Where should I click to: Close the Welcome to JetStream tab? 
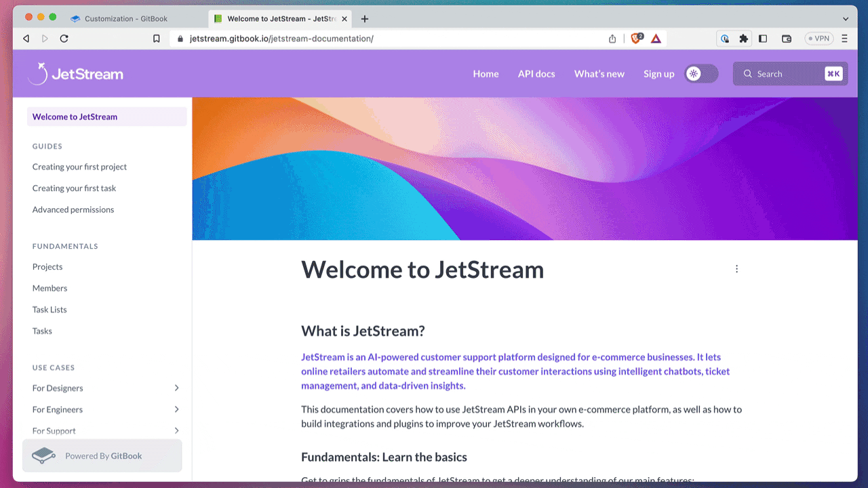(x=344, y=19)
